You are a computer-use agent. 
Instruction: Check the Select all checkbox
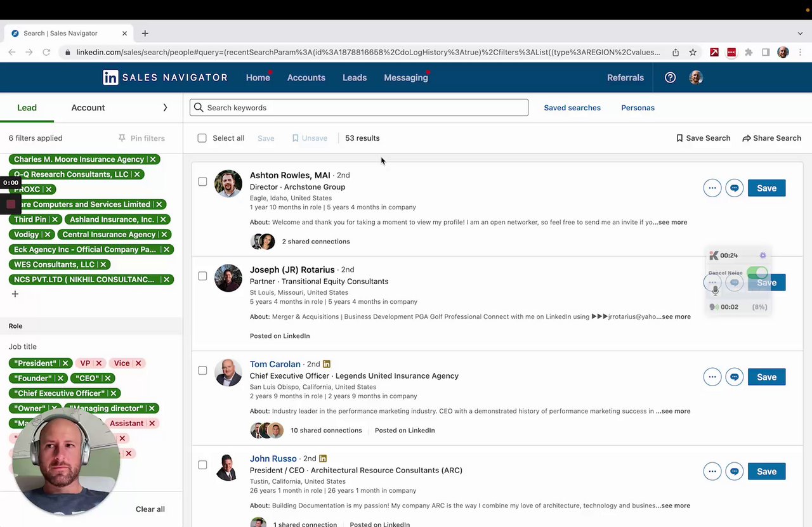click(x=202, y=138)
